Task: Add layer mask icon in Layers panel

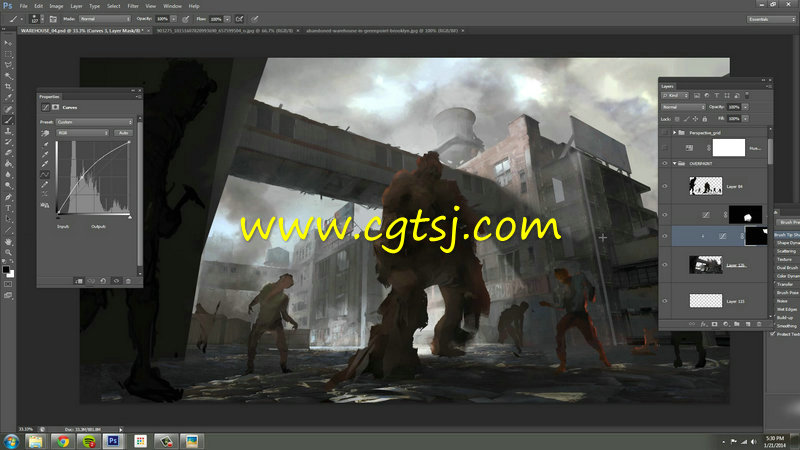Action: click(714, 324)
